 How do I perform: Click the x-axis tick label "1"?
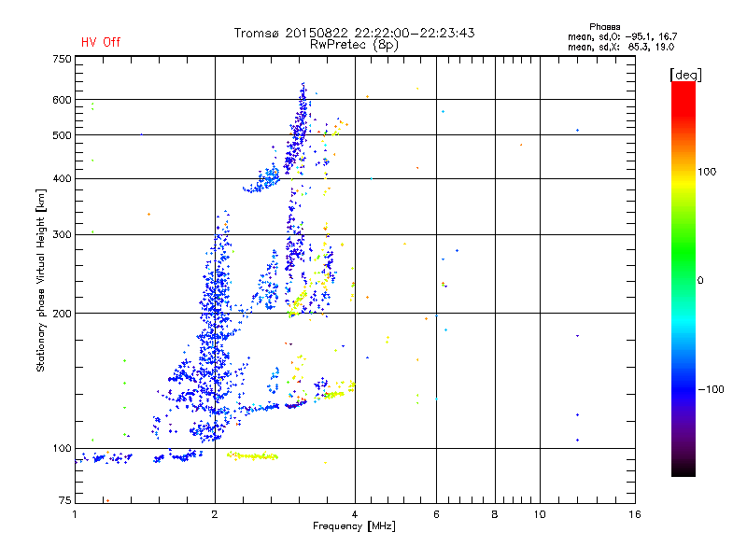75,514
